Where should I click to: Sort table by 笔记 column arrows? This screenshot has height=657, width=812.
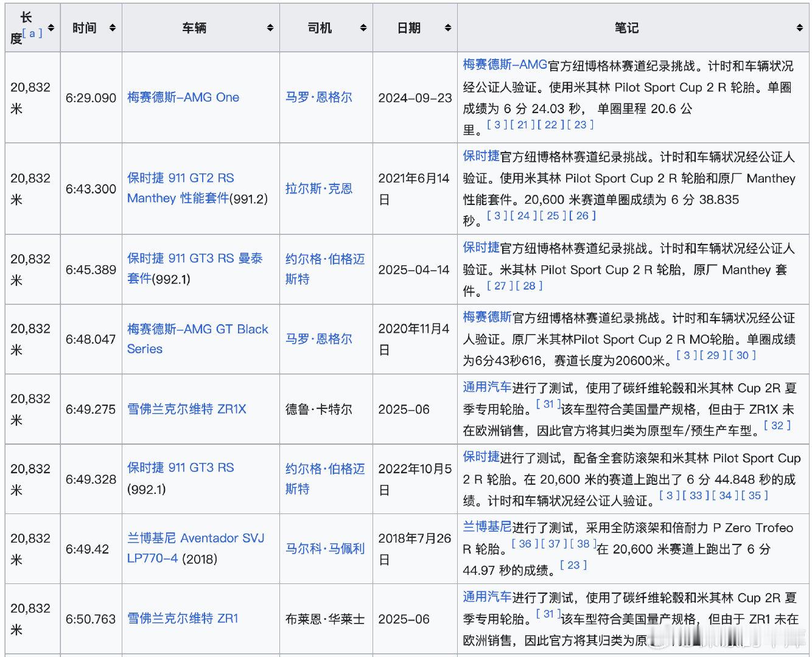coord(799,28)
